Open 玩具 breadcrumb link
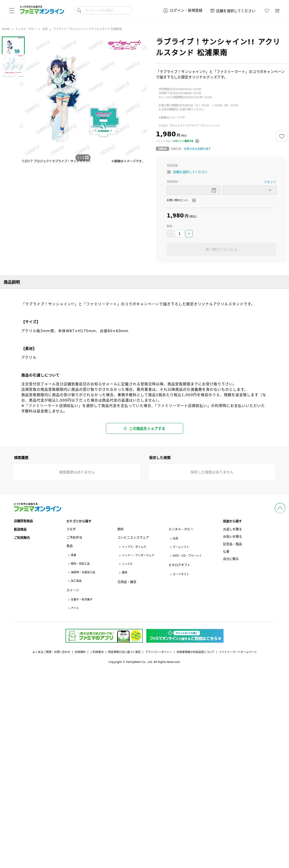Screen dimensions: 289x868 tap(45, 29)
